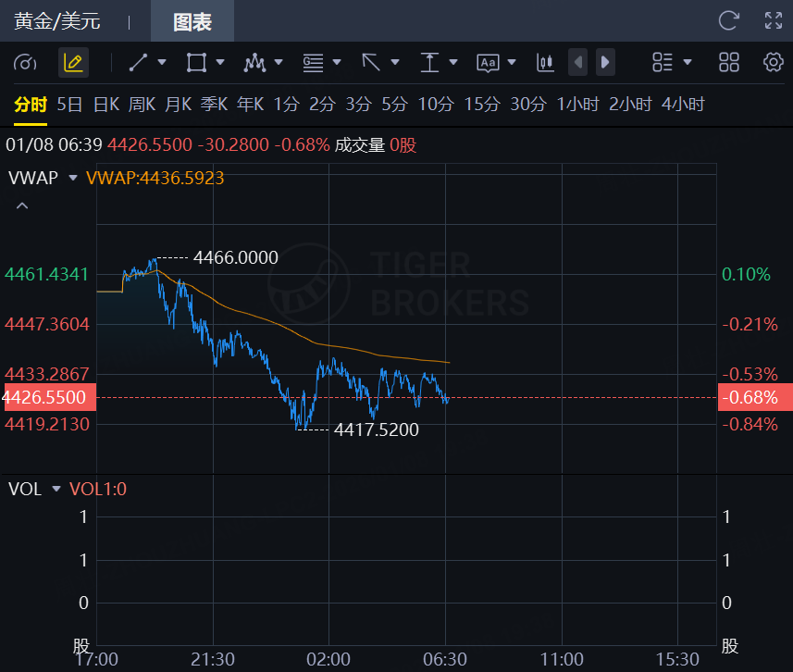Collapse the indicator panel with up chevron

(22, 205)
